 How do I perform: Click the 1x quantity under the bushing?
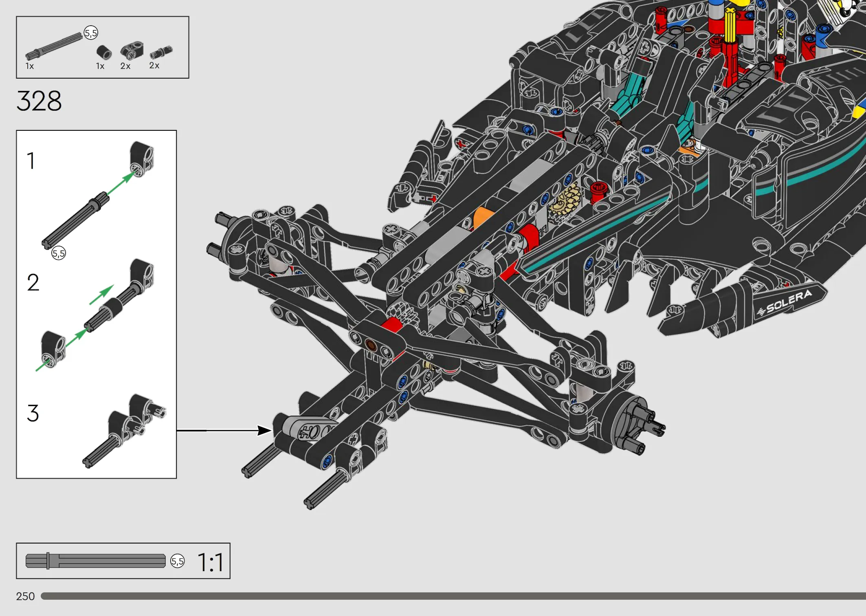[x=100, y=66]
